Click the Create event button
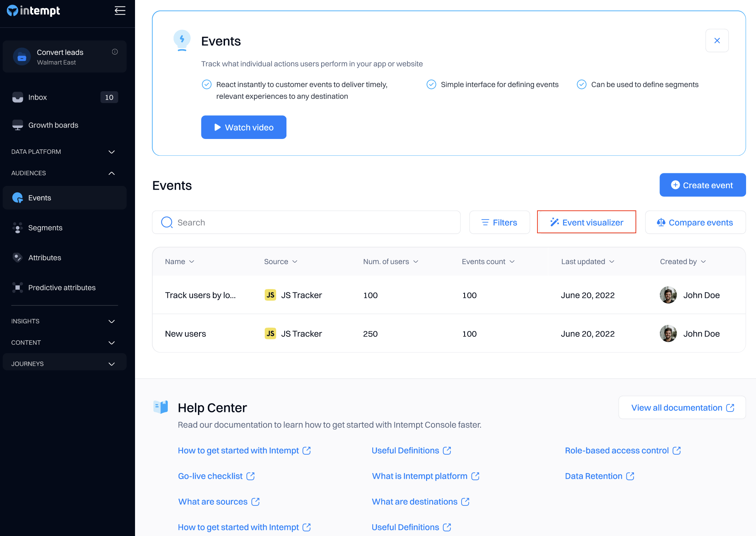The height and width of the screenshot is (536, 756). [x=702, y=185]
